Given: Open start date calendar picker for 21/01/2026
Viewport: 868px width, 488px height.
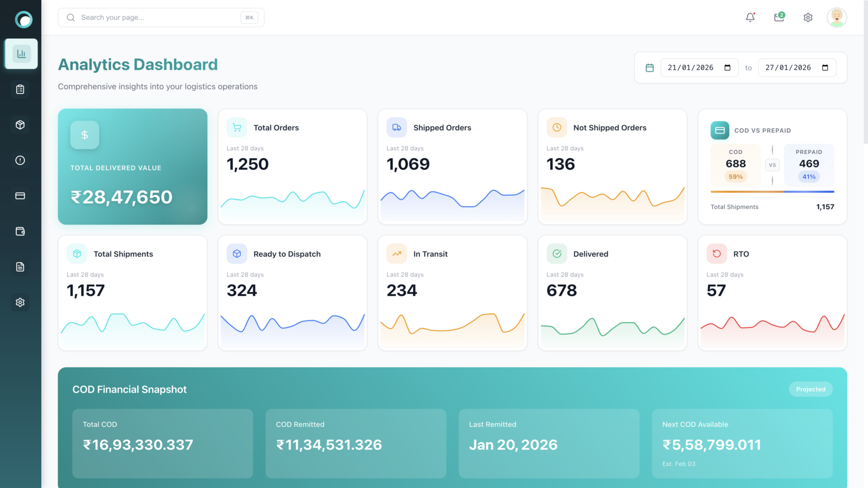Looking at the screenshot, I should click(x=727, y=68).
